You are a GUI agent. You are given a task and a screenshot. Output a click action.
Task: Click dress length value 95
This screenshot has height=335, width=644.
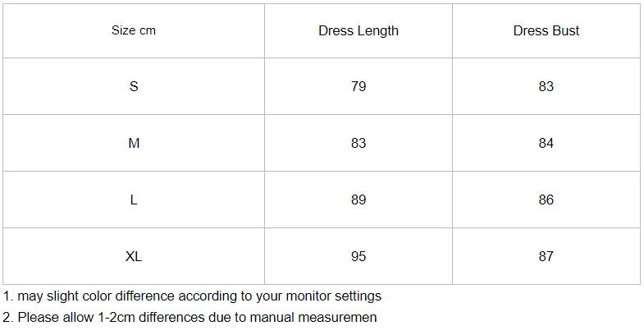[359, 256]
